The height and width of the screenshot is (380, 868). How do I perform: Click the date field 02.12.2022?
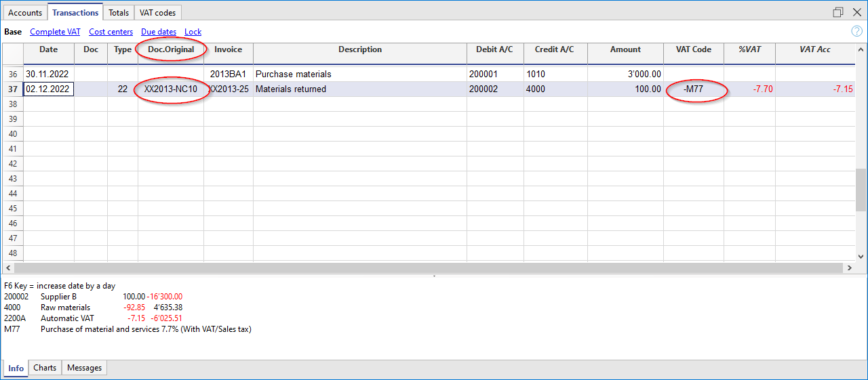click(48, 89)
